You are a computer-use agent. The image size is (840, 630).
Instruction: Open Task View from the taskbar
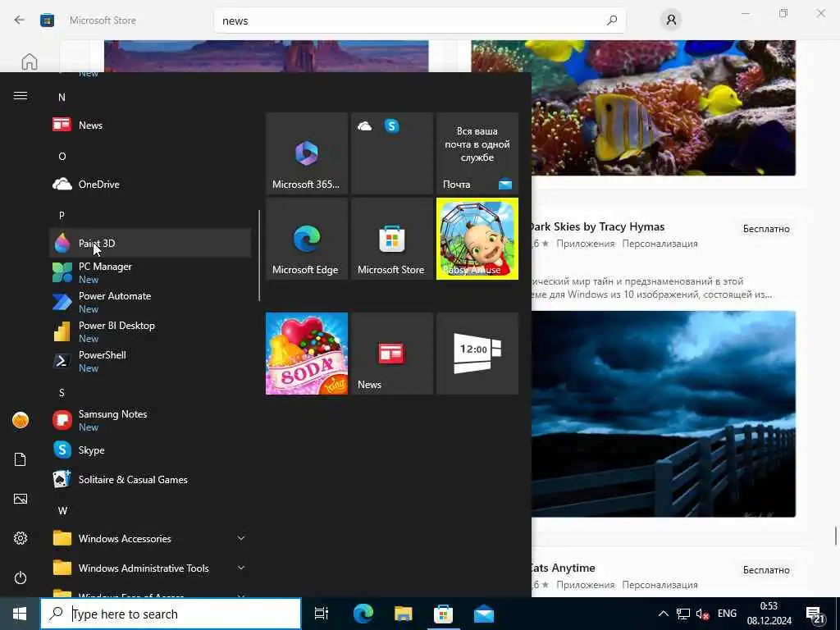[322, 614]
